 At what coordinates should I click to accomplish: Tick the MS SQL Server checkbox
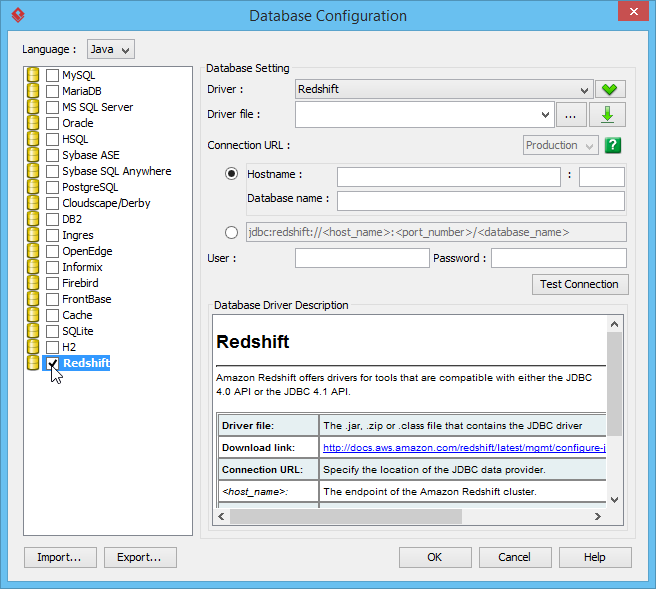pyautogui.click(x=52, y=107)
